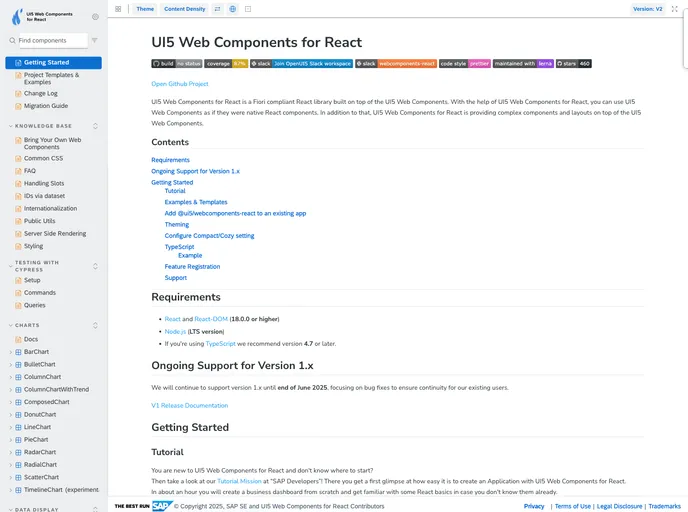The image size is (688, 512).
Task: Click the globe locale icon
Action: click(x=233, y=9)
